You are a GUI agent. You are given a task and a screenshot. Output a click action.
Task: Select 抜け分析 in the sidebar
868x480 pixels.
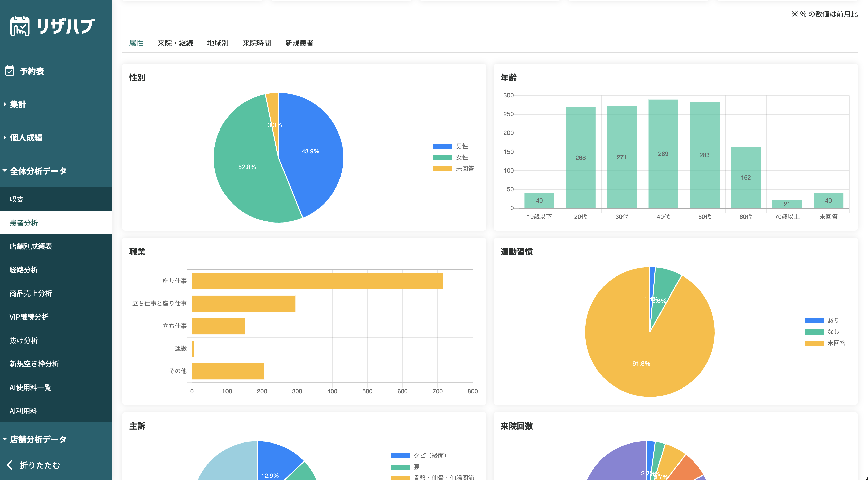(56, 340)
